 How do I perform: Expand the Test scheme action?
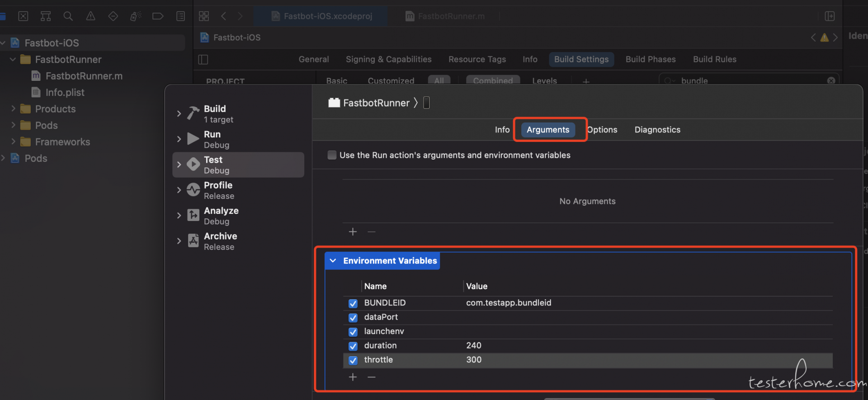[179, 165]
